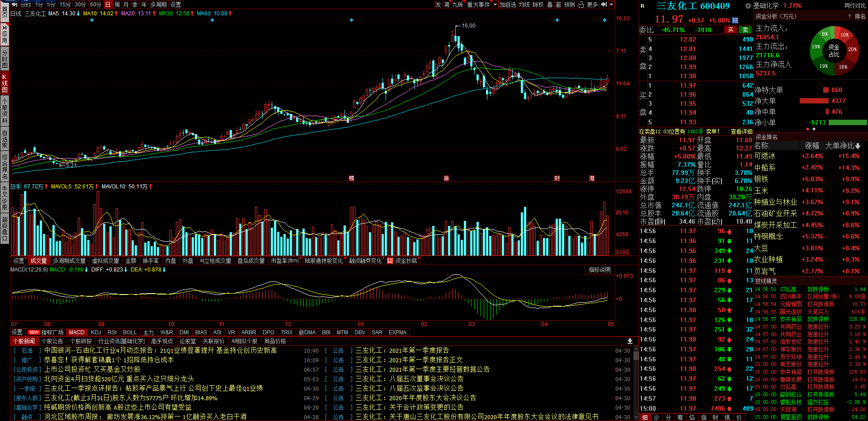The height and width of the screenshot is (421, 868).
Task: Click the 港 marker on the chart axis
Action: [x=592, y=178]
